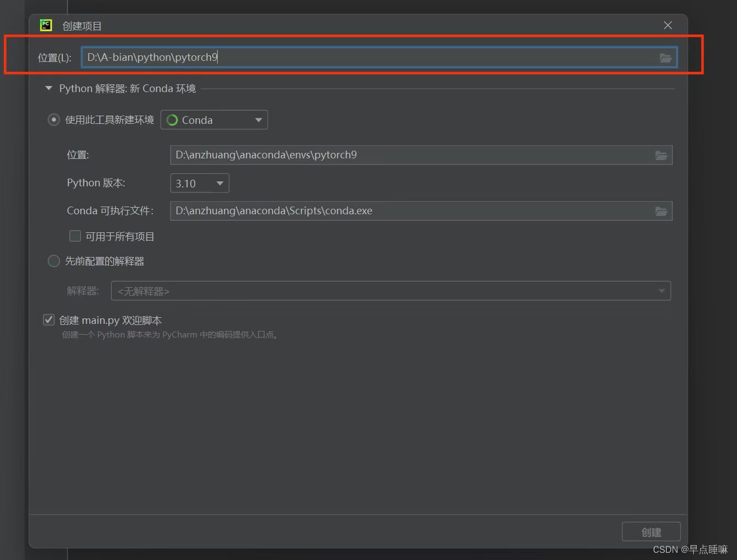
Task: Enable 可用于所有项目 checkbox
Action: [75, 236]
